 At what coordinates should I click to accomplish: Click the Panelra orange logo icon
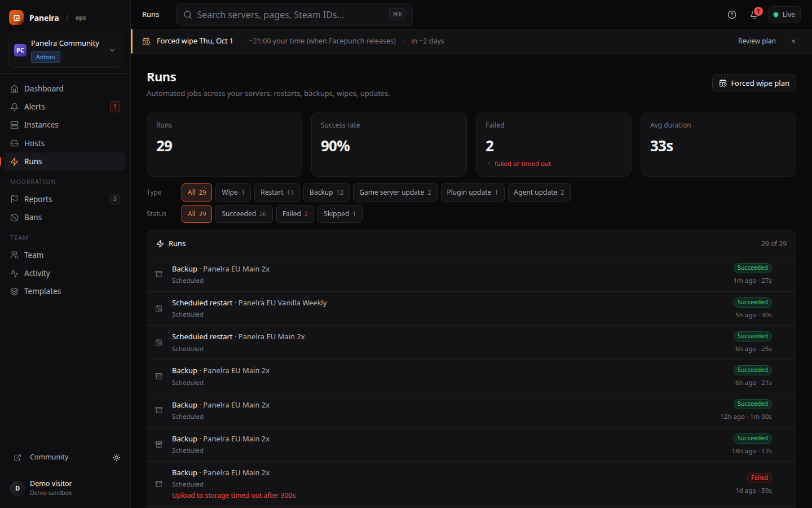[16, 17]
